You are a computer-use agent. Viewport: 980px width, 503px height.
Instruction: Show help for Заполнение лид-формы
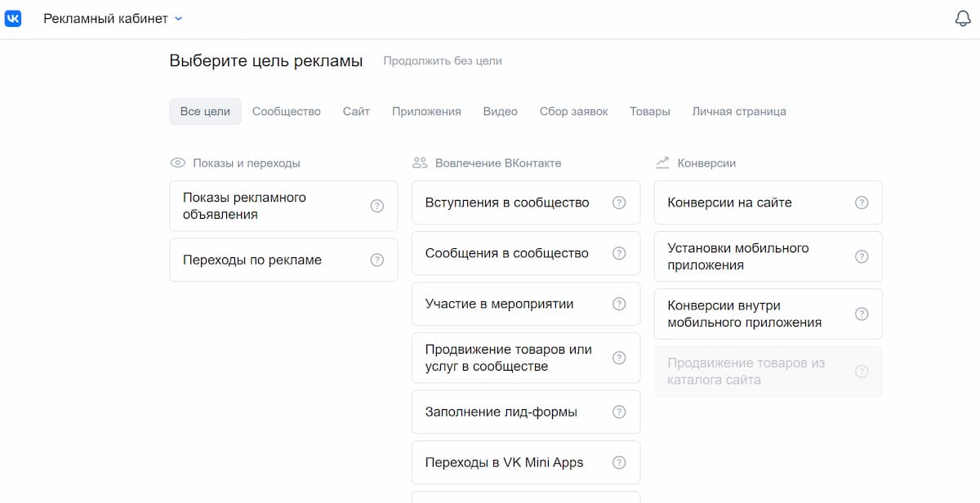pyautogui.click(x=619, y=412)
